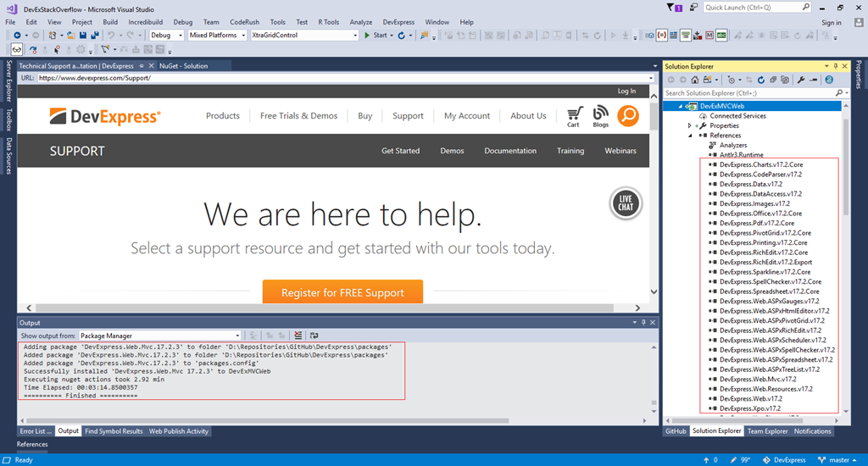Viewport: 868px width, 466px height.
Task: Click the Search Solution Explorer field
Action: 755,93
